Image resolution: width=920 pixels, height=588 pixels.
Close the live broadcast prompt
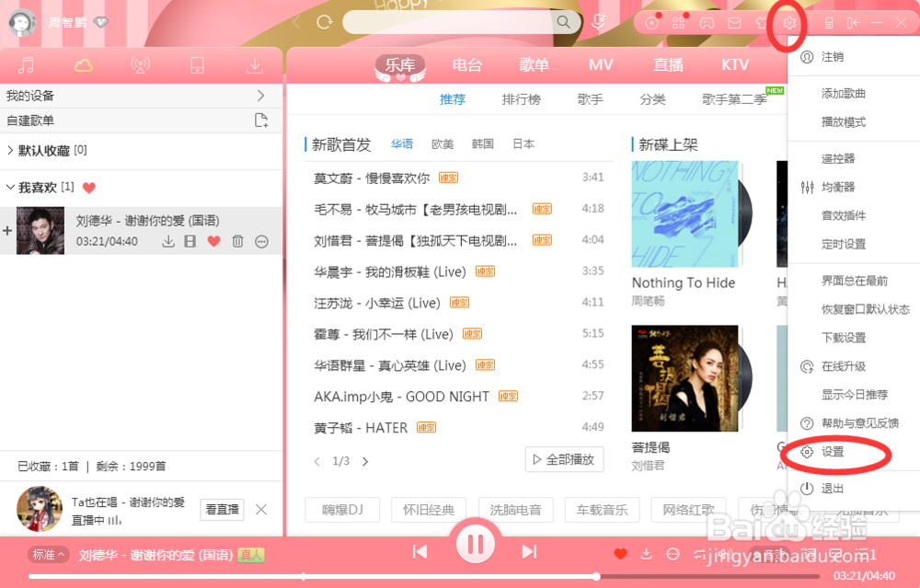click(261, 510)
